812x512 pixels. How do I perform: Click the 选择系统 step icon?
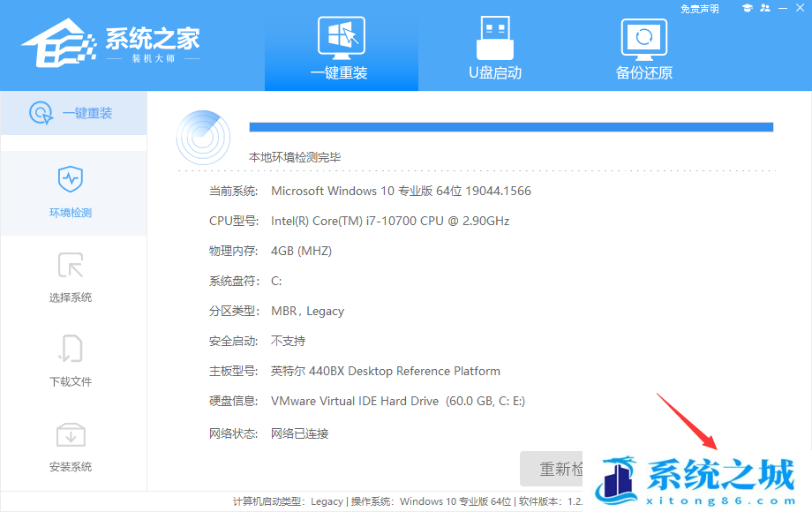point(71,265)
